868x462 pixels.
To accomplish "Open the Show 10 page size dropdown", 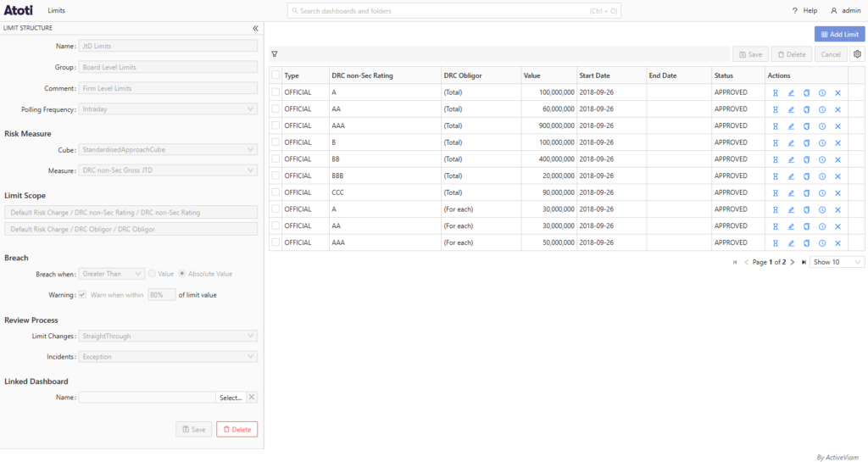I will pyautogui.click(x=837, y=262).
